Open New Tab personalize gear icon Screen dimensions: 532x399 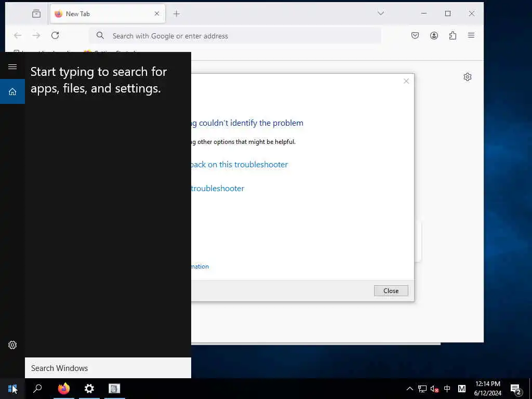click(468, 77)
